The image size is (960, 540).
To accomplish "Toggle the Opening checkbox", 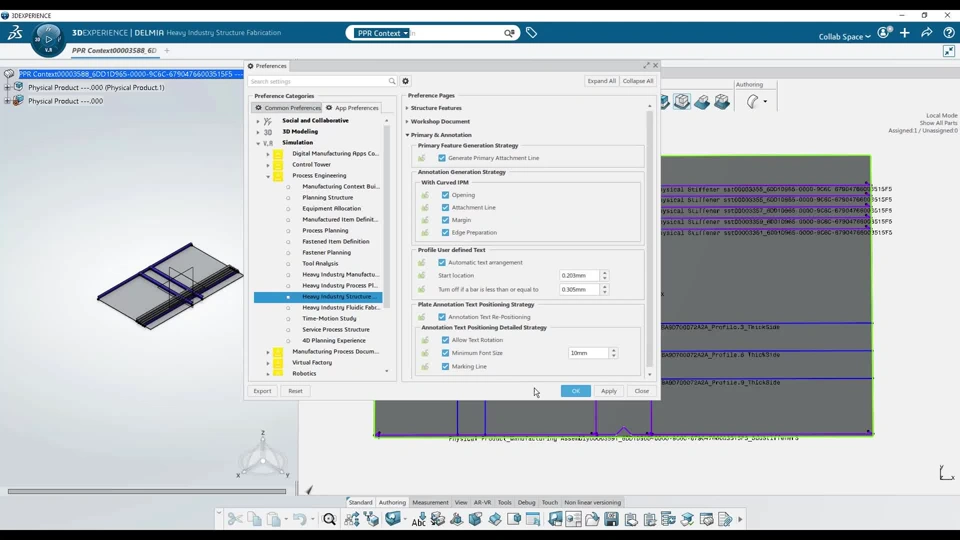I will click(445, 195).
